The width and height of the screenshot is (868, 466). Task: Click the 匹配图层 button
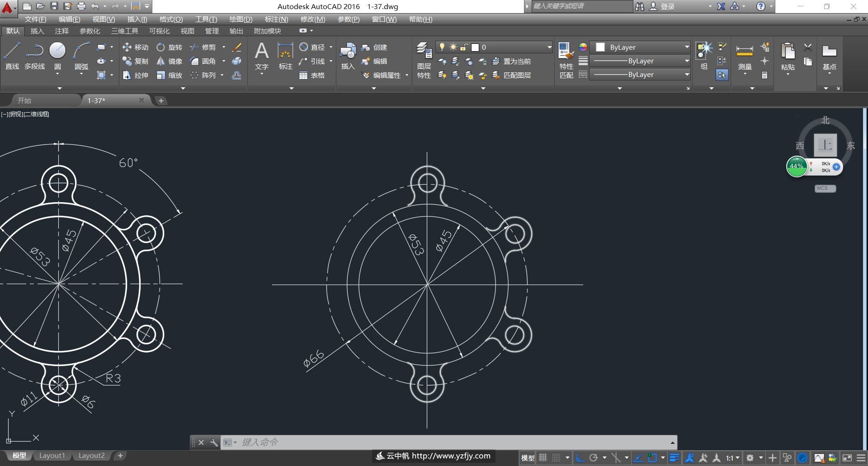pos(511,75)
